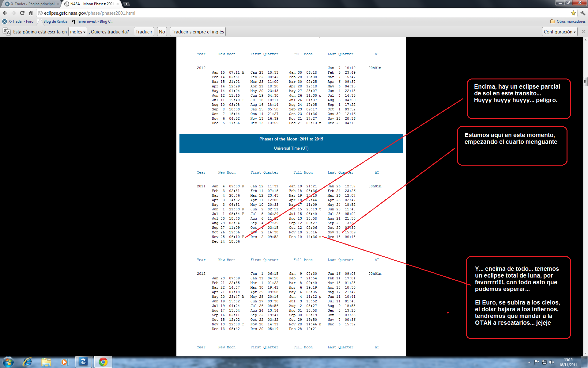Close the translate bar with X
Screen dimensions: 588x368
point(583,32)
